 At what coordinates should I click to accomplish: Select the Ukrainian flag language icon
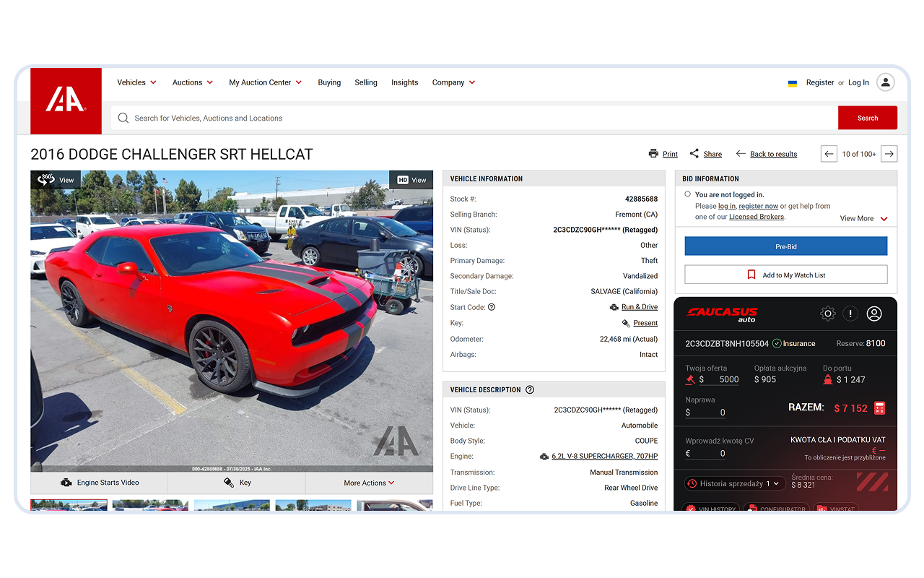point(792,83)
